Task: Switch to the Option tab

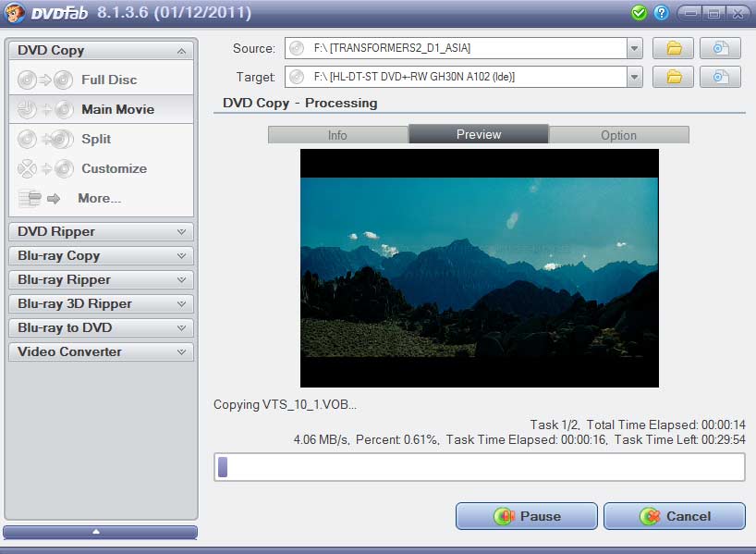Action: pos(618,135)
